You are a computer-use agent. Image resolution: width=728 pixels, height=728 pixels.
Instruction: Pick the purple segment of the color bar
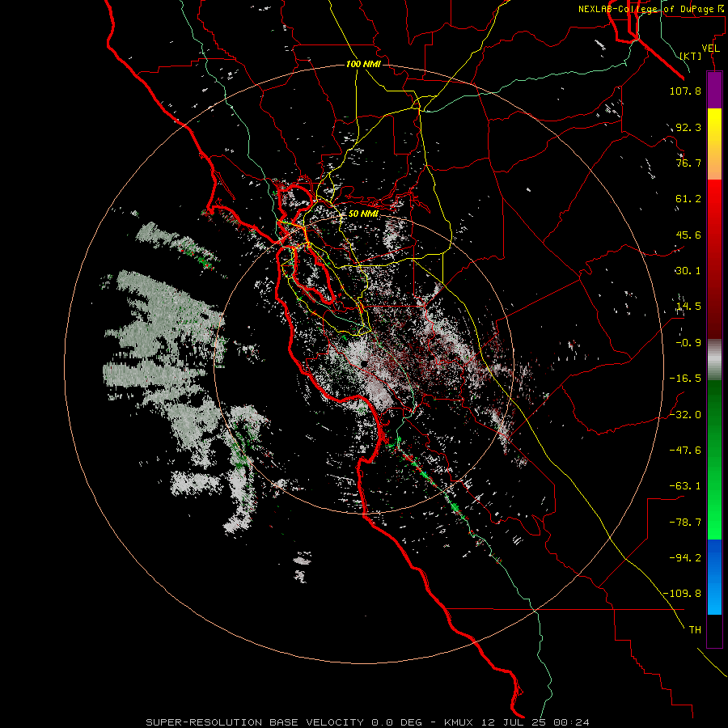[x=714, y=91]
